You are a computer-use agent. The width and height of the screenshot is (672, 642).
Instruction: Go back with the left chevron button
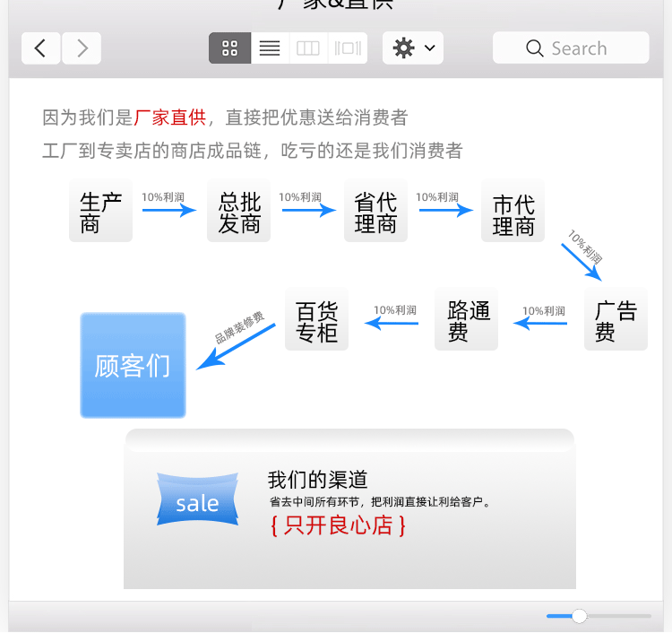(x=40, y=48)
